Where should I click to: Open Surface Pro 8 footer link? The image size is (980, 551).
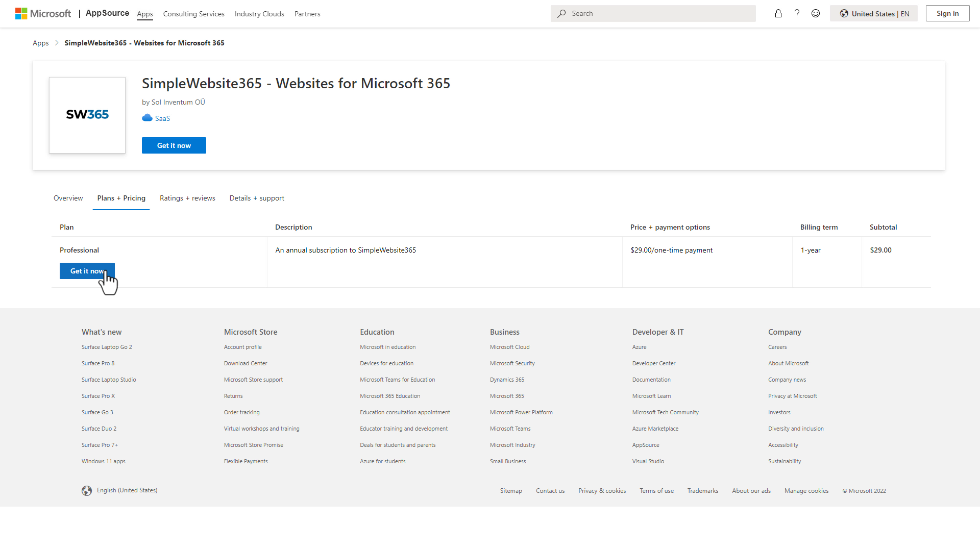pyautogui.click(x=98, y=363)
